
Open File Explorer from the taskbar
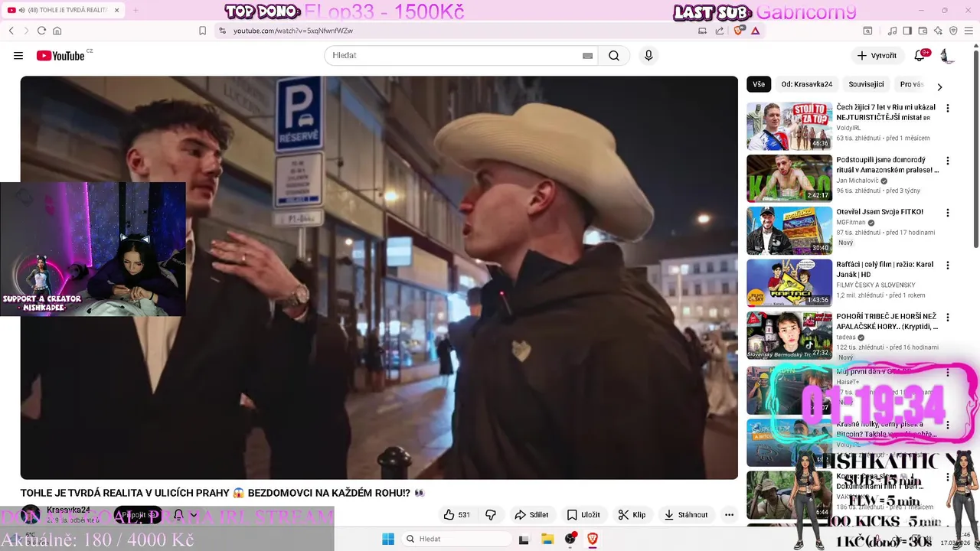pyautogui.click(x=547, y=539)
